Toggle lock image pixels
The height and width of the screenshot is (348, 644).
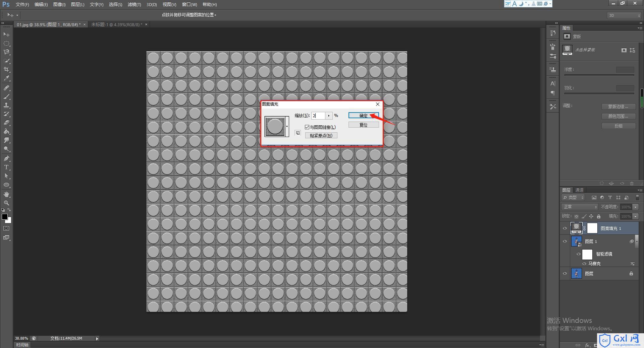584,216
